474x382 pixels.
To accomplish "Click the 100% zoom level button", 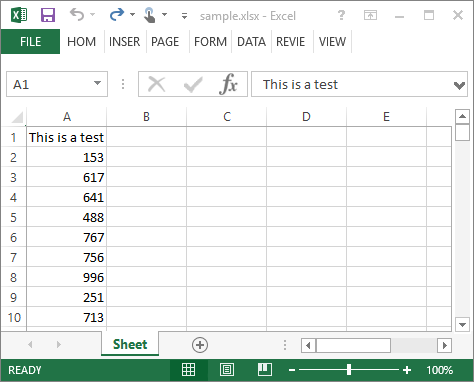I will [439, 370].
